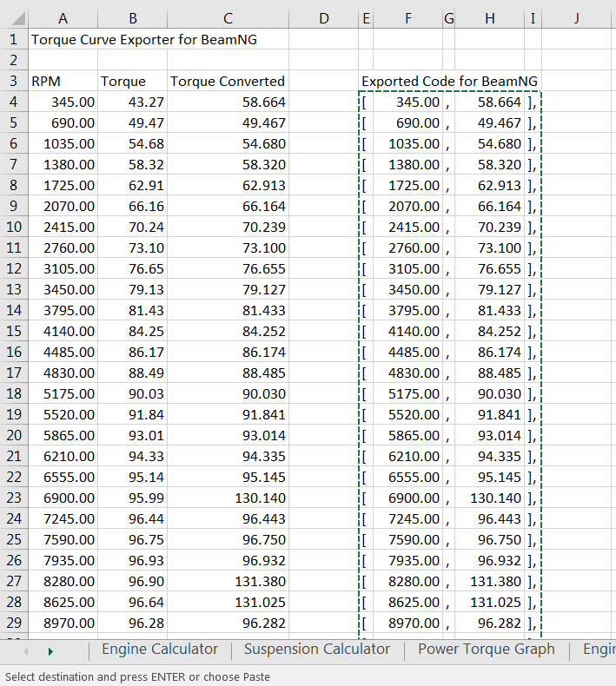The height and width of the screenshot is (686, 616).
Task: Select converted cell 93.014 in column C
Action: (228, 435)
